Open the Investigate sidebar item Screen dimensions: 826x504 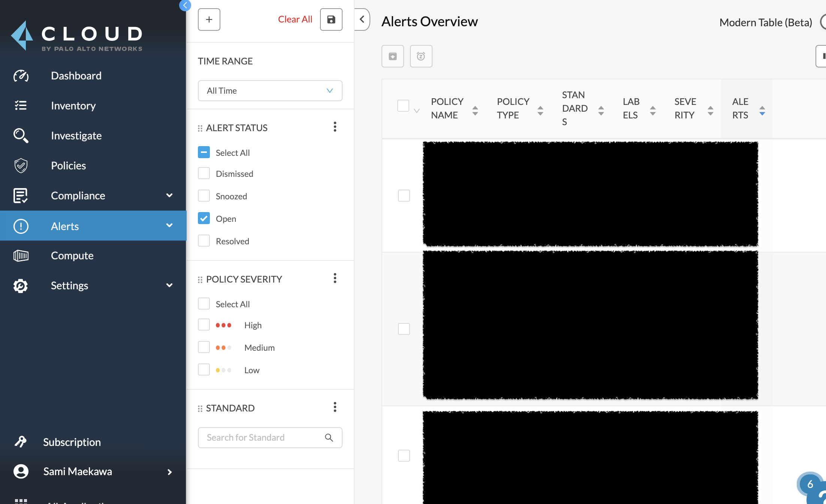pyautogui.click(x=76, y=136)
